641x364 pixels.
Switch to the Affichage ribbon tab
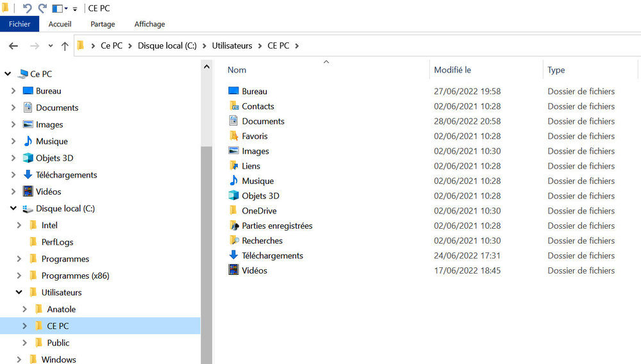149,24
